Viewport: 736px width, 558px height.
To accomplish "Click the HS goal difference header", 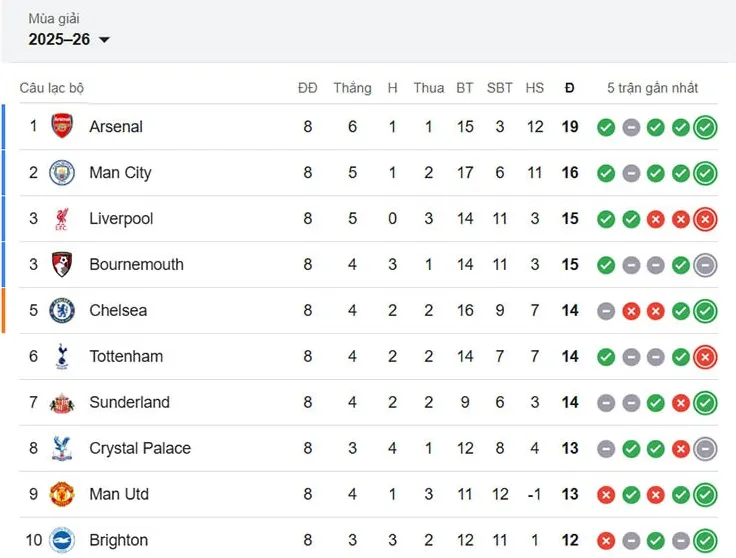I will [535, 88].
